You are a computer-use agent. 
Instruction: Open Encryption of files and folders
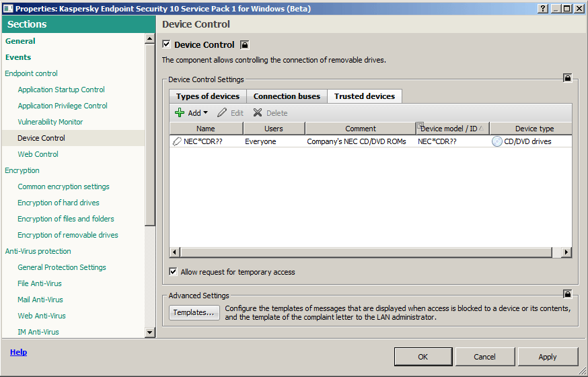(66, 218)
